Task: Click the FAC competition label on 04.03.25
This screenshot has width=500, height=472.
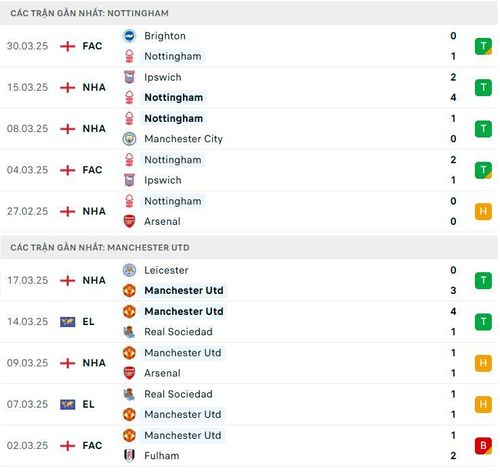Action: (92, 170)
